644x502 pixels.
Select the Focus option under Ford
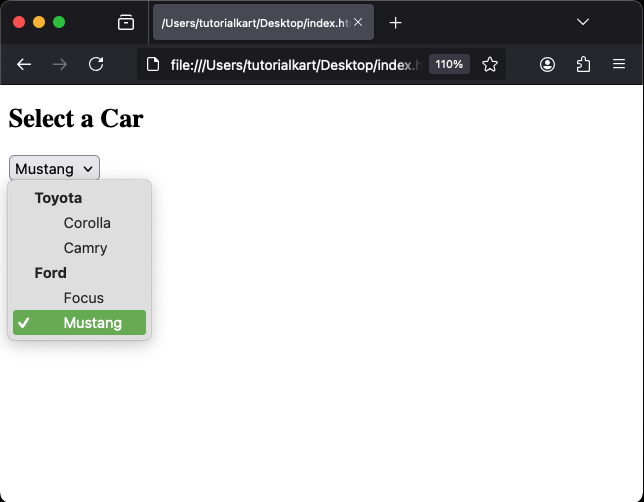click(x=83, y=298)
